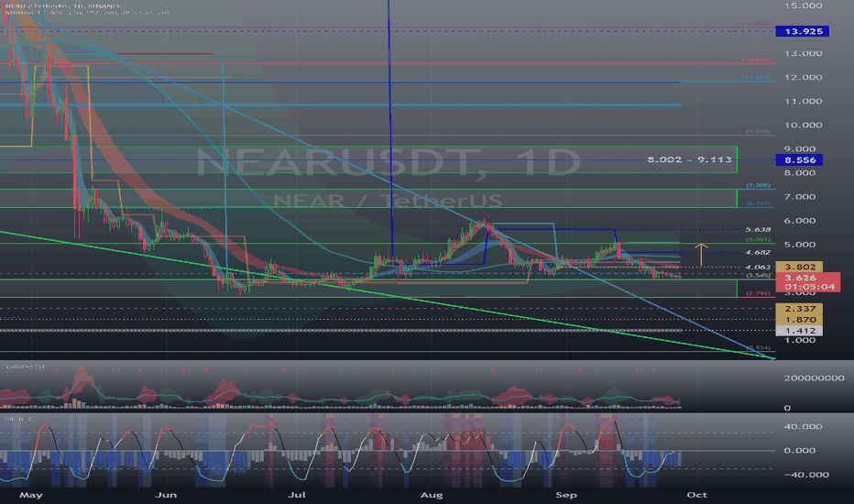
Task: Click the 12.000 price axis tick
Action: click(803, 77)
